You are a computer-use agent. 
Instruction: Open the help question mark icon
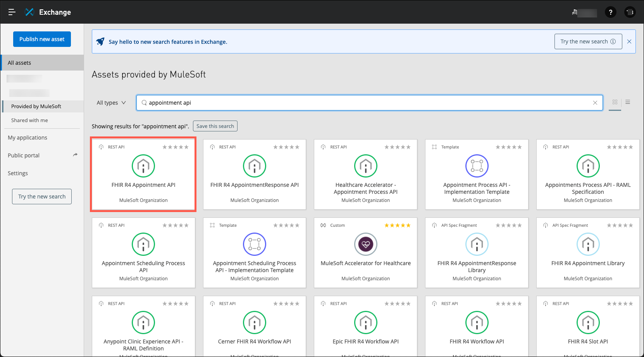(x=611, y=12)
